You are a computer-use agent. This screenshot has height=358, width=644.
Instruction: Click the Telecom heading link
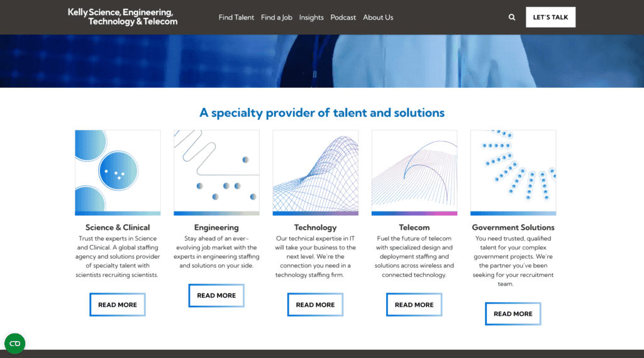[x=414, y=227]
